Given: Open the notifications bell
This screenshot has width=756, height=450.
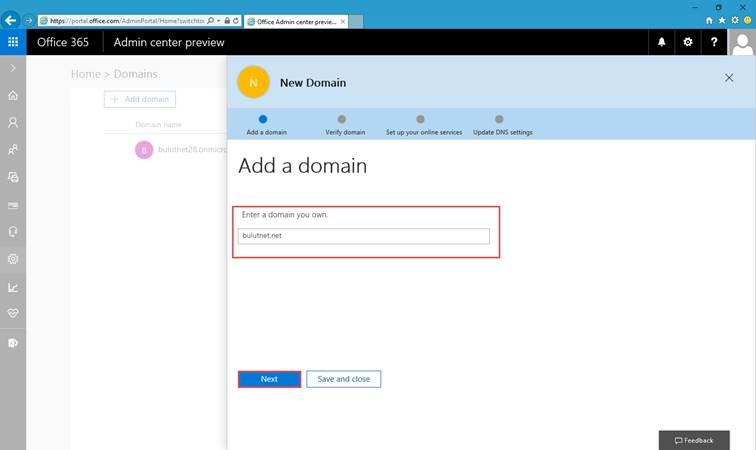Looking at the screenshot, I should [662, 42].
